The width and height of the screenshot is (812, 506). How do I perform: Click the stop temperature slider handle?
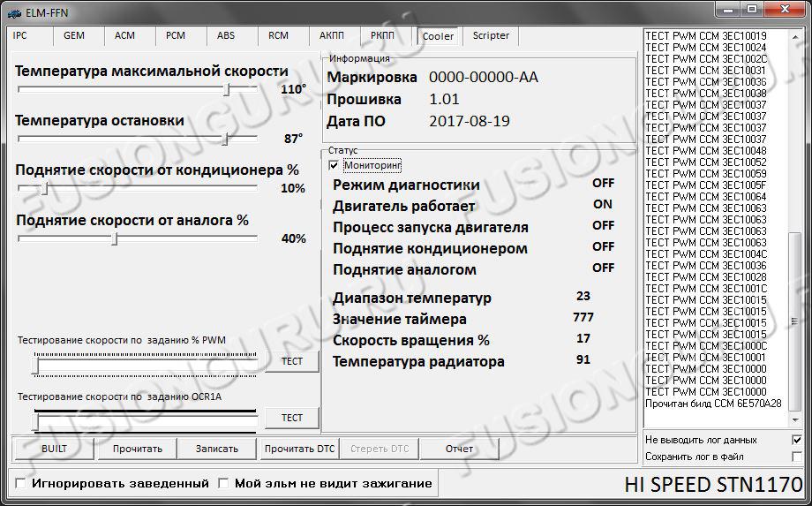pos(225,139)
